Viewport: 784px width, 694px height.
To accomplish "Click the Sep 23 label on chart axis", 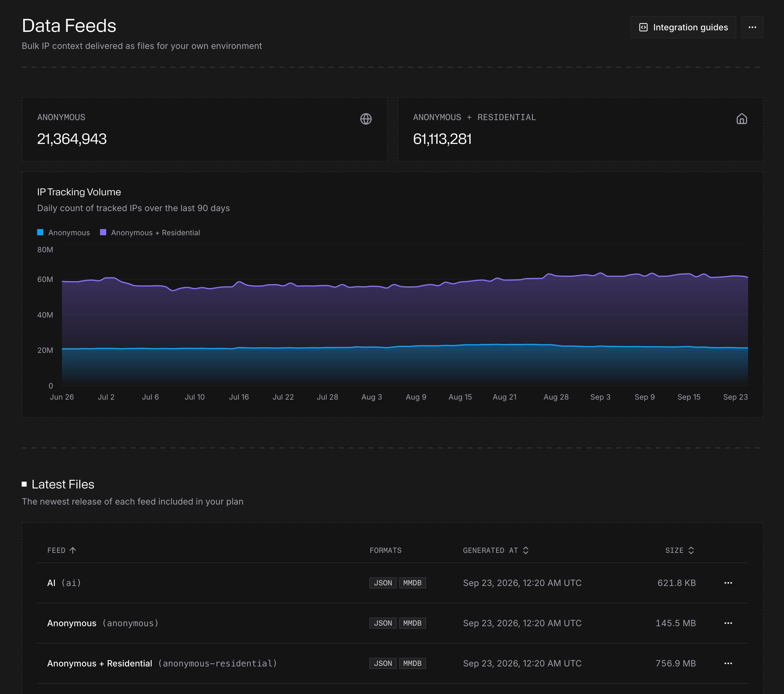I will tap(735, 397).
